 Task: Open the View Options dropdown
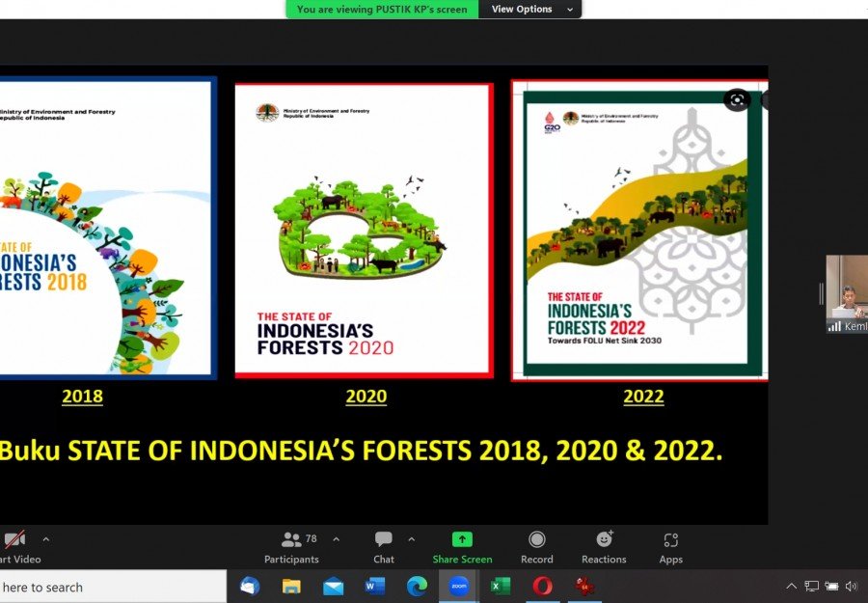(x=529, y=9)
